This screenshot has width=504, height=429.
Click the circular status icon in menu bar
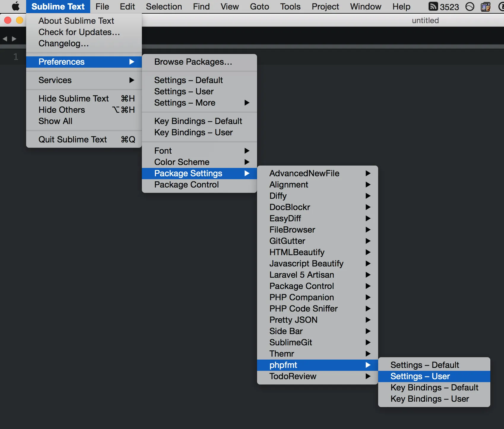coord(470,7)
